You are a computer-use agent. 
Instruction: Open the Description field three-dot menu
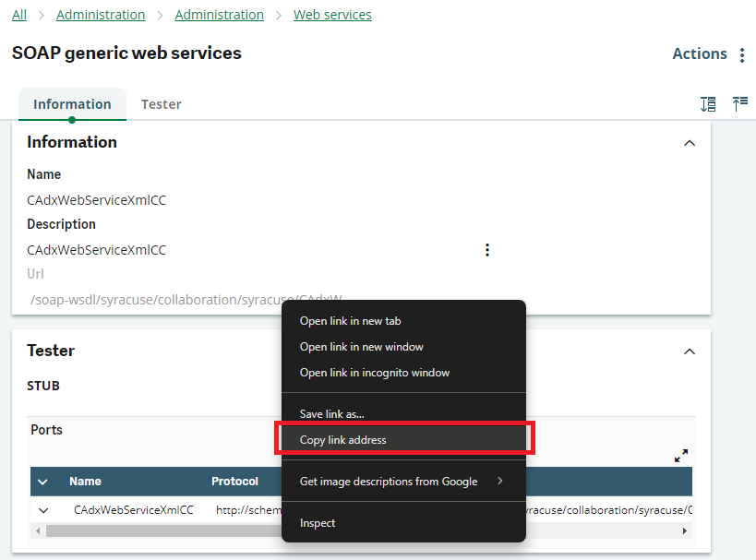[487, 250]
